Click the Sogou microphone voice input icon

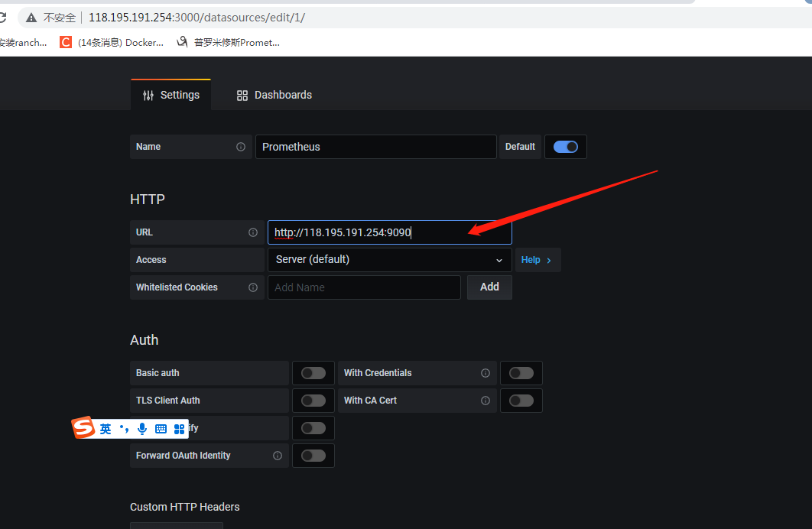142,429
